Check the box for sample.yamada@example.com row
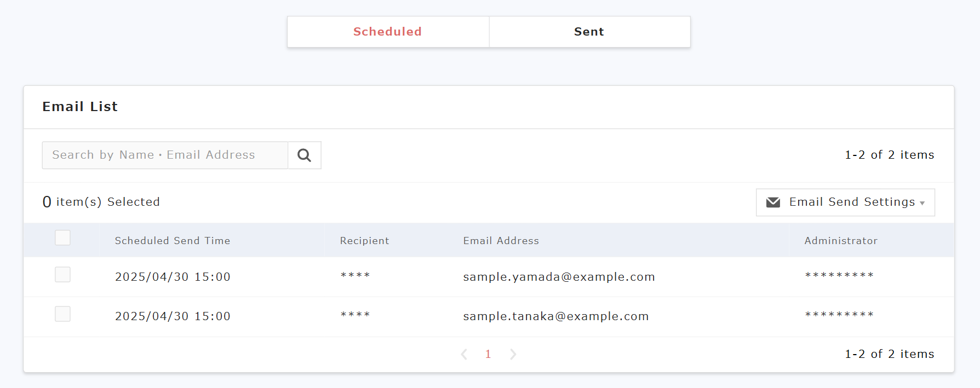Screen dimensions: 980x388 pos(62,275)
